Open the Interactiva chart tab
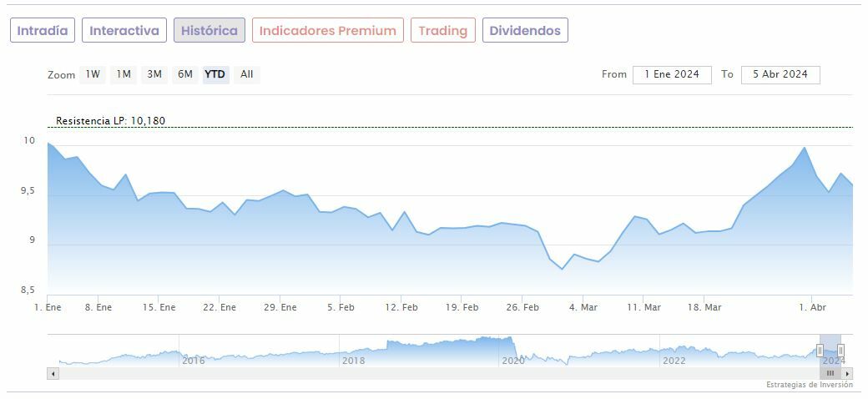The height and width of the screenshot is (399, 868). (124, 31)
